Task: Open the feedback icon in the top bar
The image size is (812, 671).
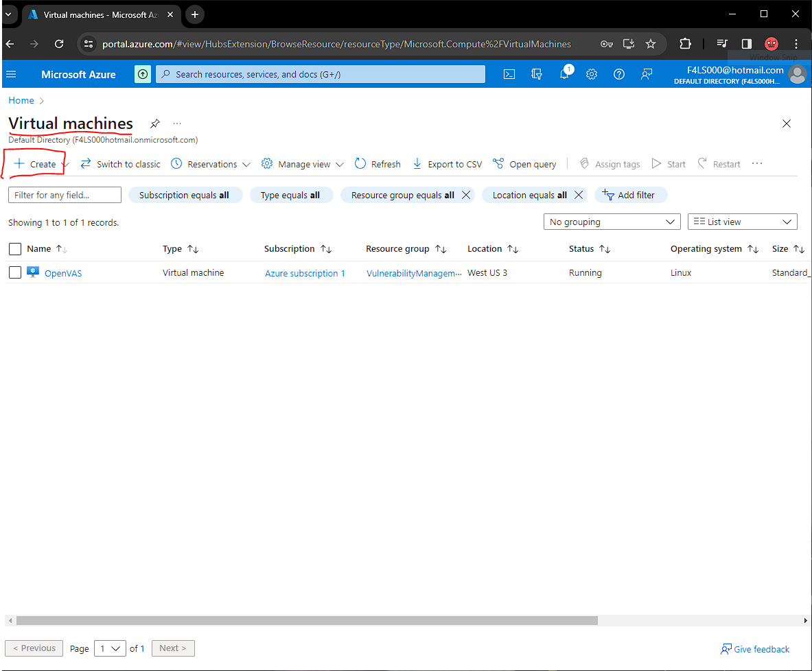Action: (x=647, y=75)
